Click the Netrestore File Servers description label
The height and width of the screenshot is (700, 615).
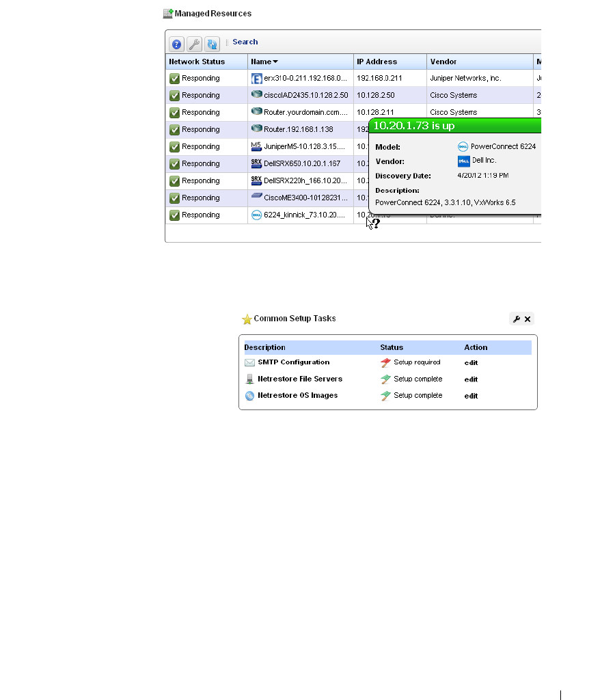300,379
